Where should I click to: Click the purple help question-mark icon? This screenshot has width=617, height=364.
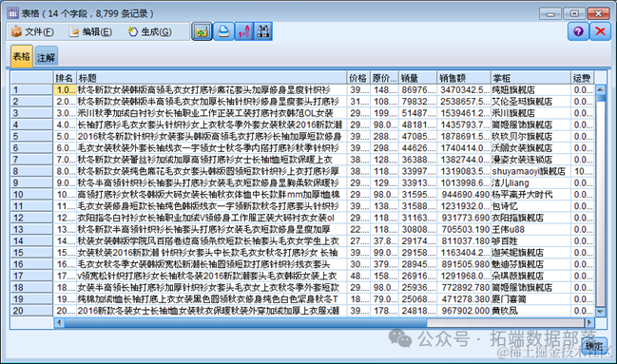[x=578, y=31]
